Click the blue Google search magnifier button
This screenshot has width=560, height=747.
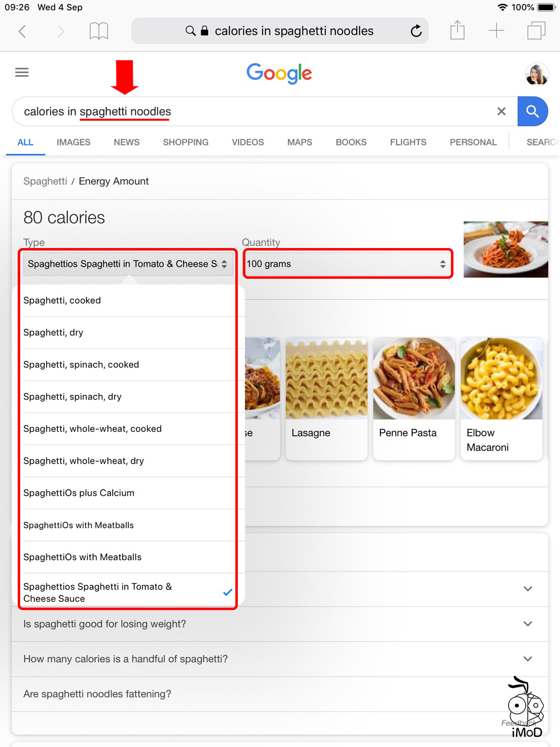tap(533, 111)
